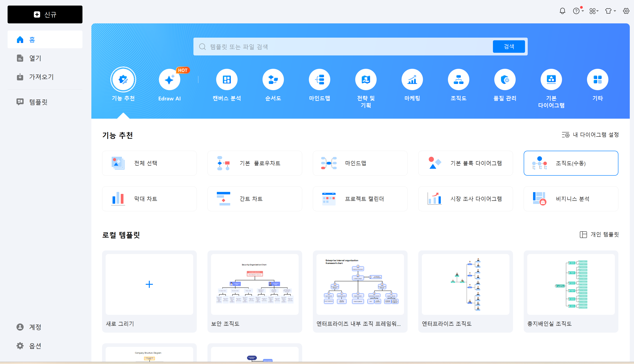Image resolution: width=634 pixels, height=364 pixels.
Task: Open the Edraw AI icon
Action: [x=169, y=79]
